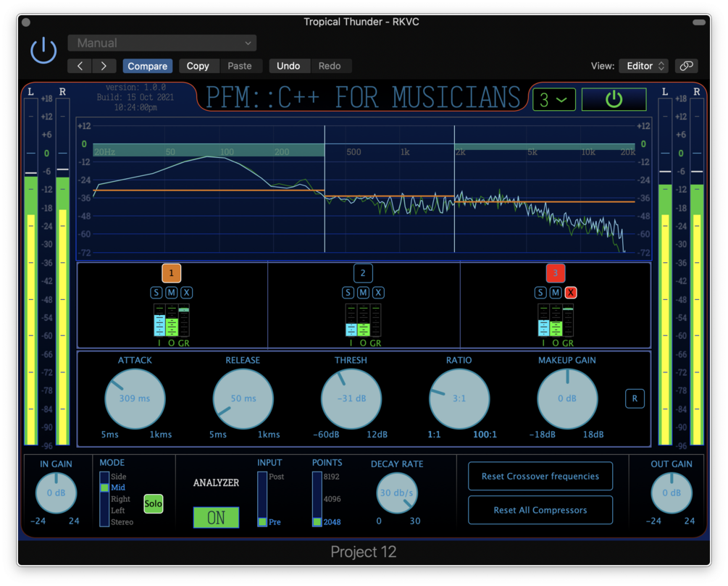Click the Paste button

coord(240,66)
